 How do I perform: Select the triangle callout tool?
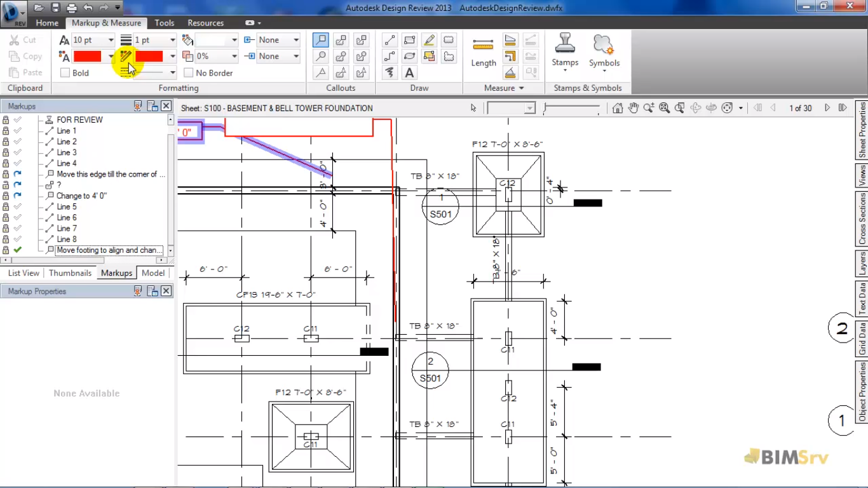pos(321,73)
